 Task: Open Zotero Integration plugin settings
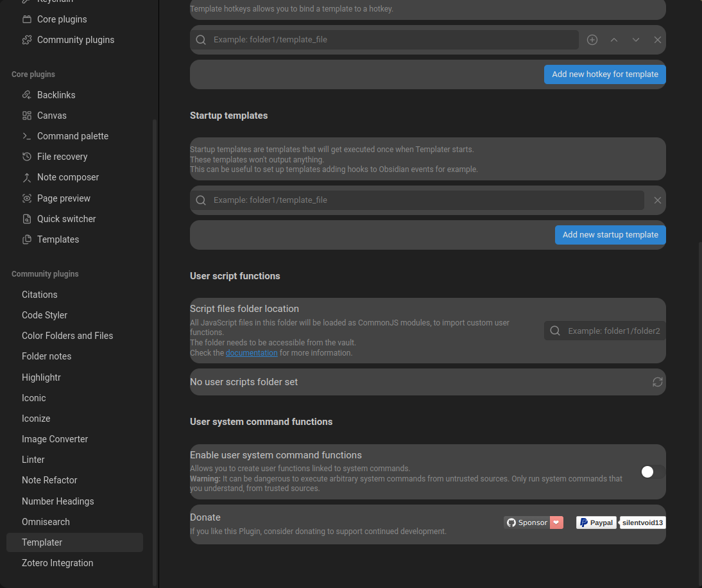[x=58, y=563]
